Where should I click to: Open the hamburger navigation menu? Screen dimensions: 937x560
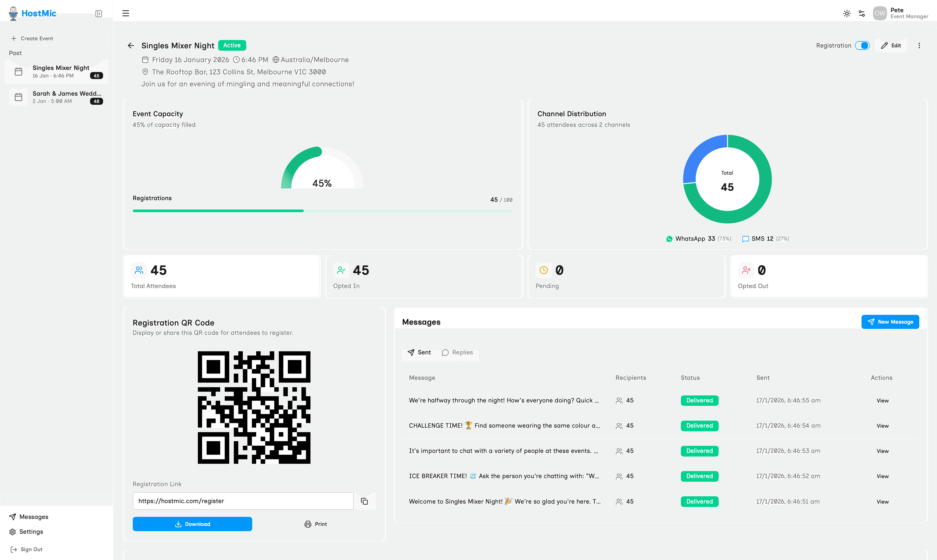(125, 13)
